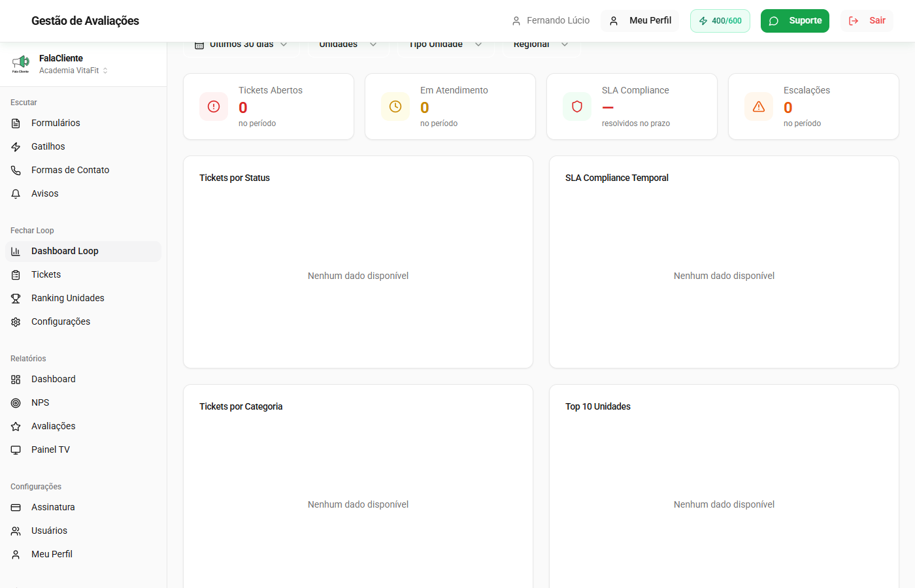Click the Avaliações star icon
Image resolution: width=915 pixels, height=588 pixels.
click(x=16, y=427)
